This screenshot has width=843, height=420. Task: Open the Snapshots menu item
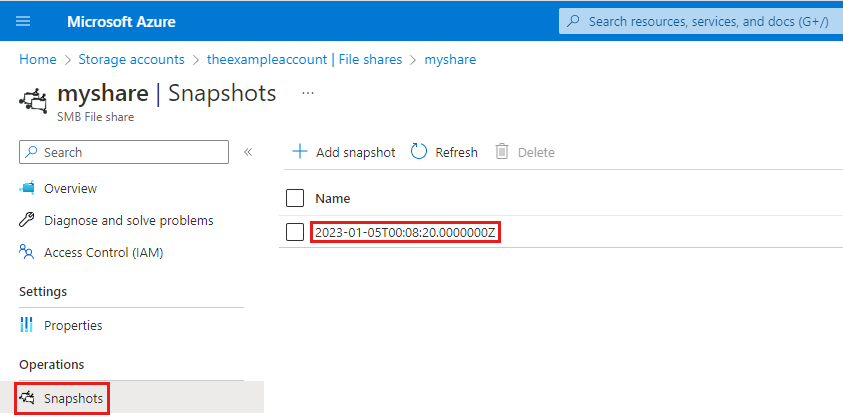[72, 398]
